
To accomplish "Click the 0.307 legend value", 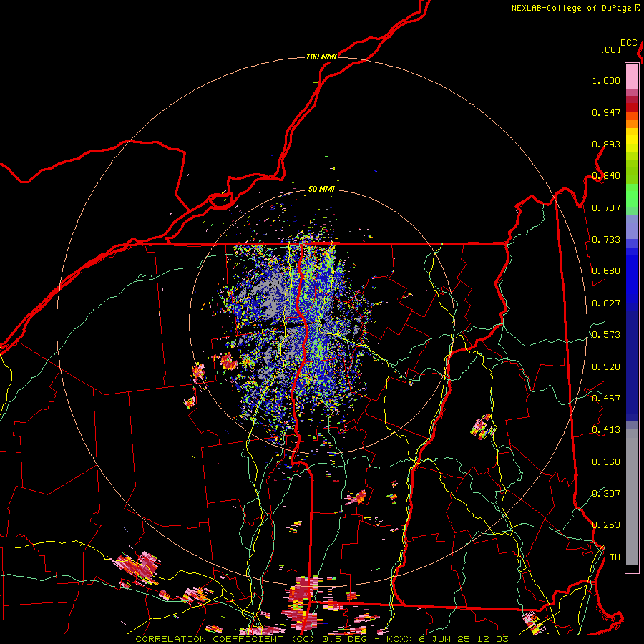I will pyautogui.click(x=606, y=493).
